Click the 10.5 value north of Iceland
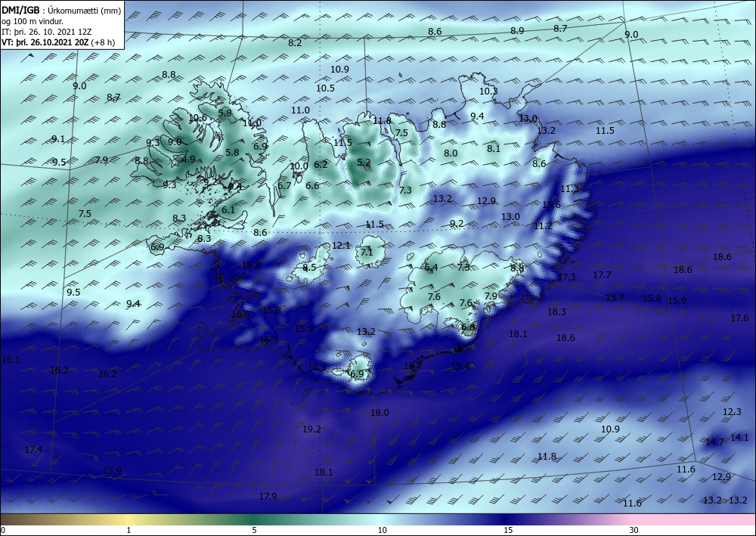The height and width of the screenshot is (536, 756). click(325, 88)
